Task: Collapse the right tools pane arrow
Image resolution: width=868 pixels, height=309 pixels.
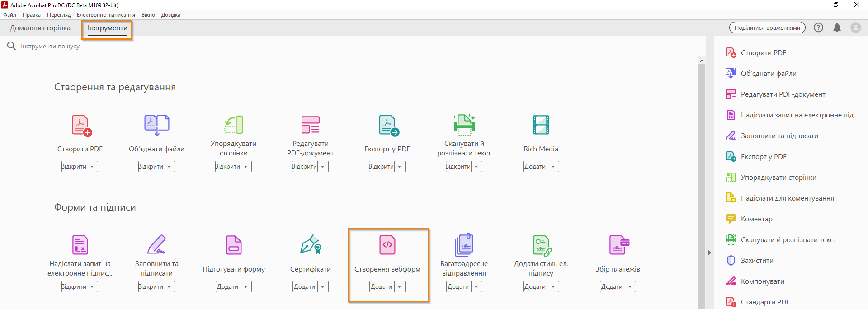Action: pos(710,253)
